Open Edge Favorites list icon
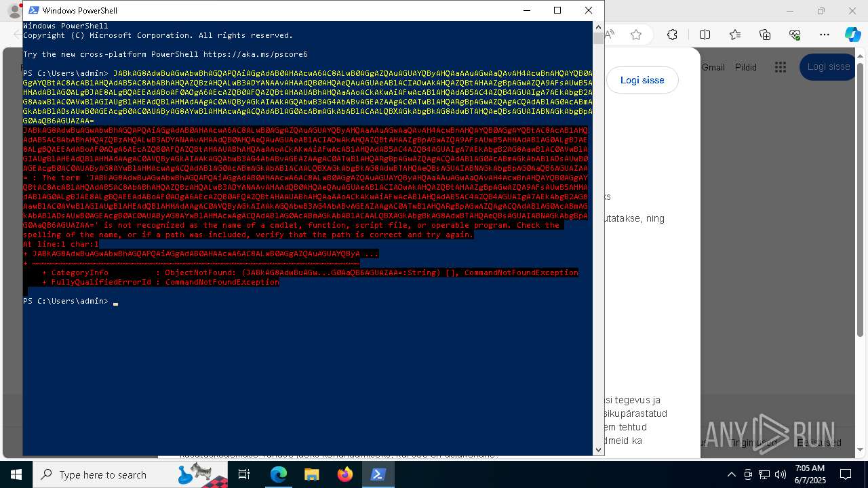Viewport: 868px width, 488px height. click(x=735, y=35)
